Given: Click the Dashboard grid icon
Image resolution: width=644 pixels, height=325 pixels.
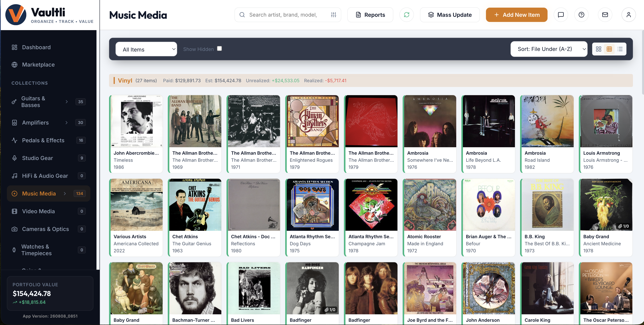Looking at the screenshot, I should pos(14,47).
